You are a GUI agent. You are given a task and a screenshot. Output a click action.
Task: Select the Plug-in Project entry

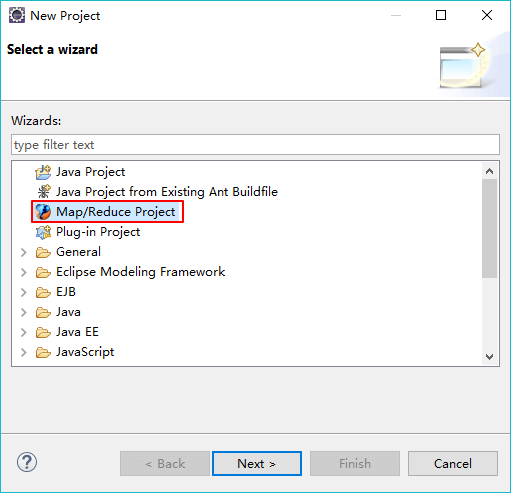tap(98, 232)
